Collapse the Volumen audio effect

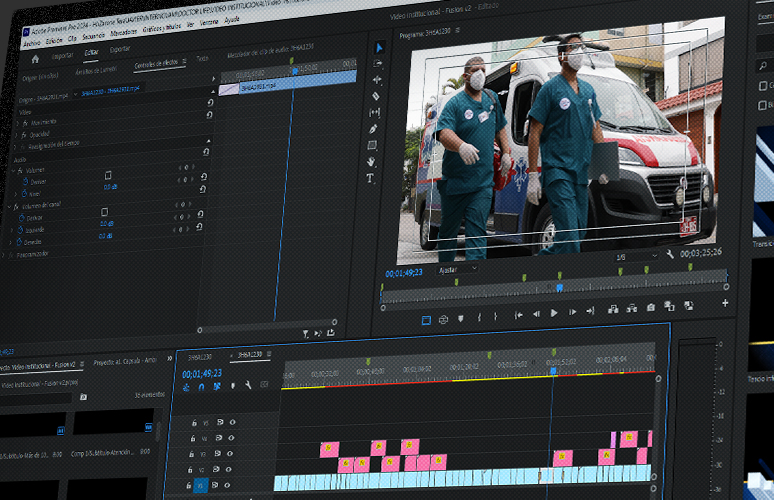click(13, 171)
